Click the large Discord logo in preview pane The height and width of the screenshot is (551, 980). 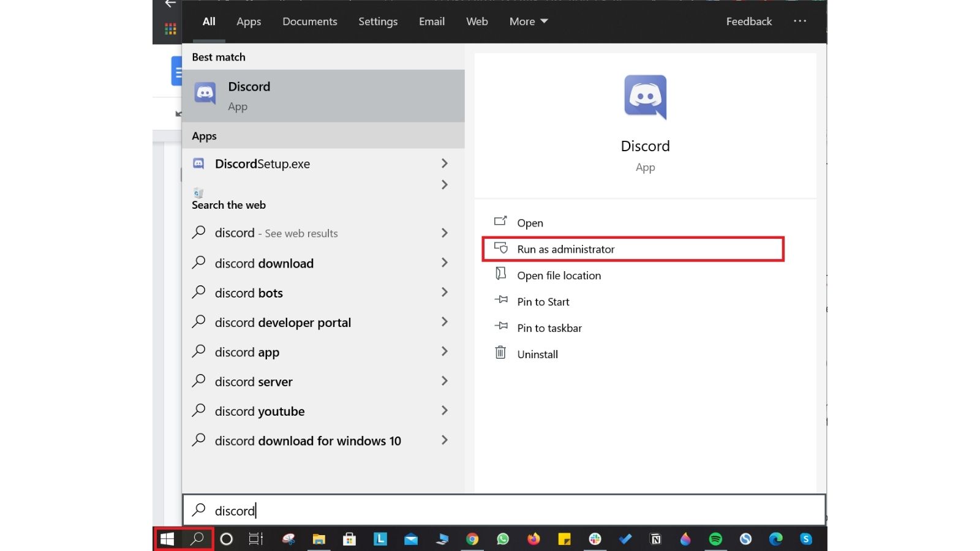[645, 97]
